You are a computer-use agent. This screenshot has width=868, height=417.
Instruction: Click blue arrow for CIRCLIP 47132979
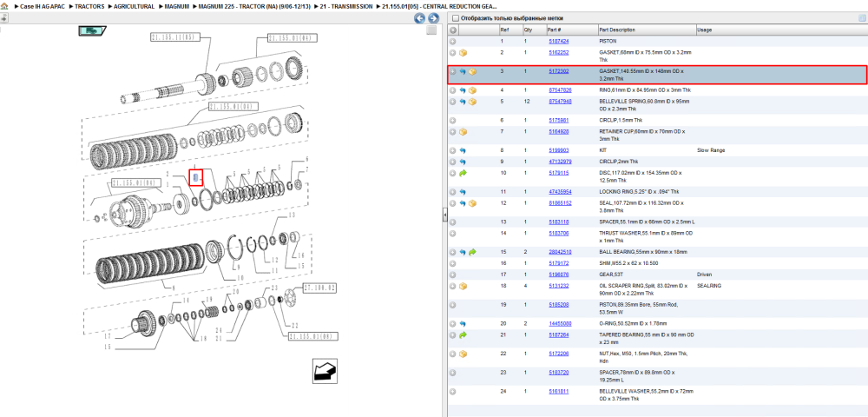pos(463,162)
